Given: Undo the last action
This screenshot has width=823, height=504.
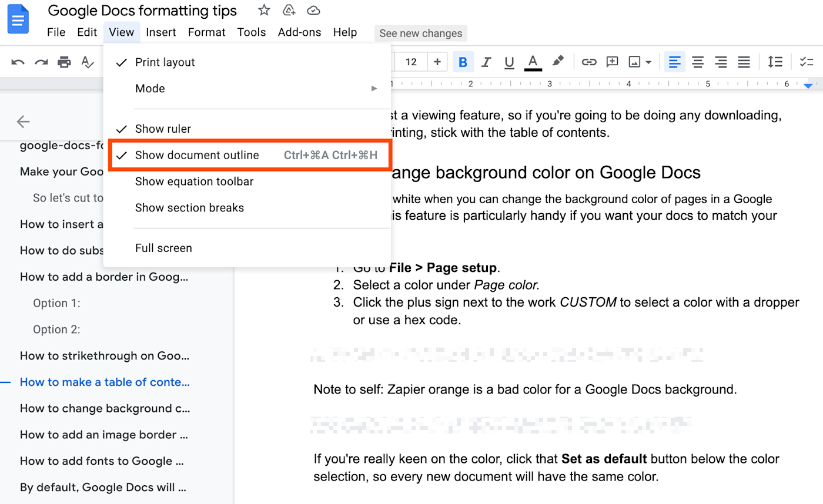Looking at the screenshot, I should point(18,62).
